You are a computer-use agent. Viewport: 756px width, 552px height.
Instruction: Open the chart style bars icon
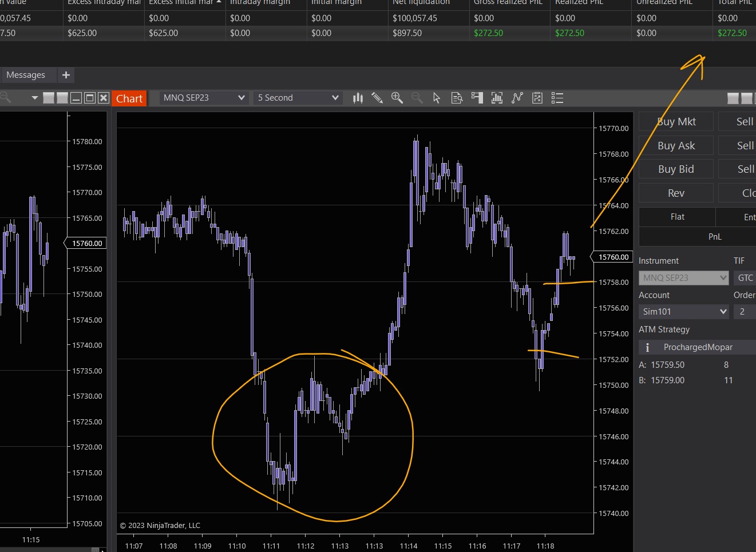[x=358, y=98]
